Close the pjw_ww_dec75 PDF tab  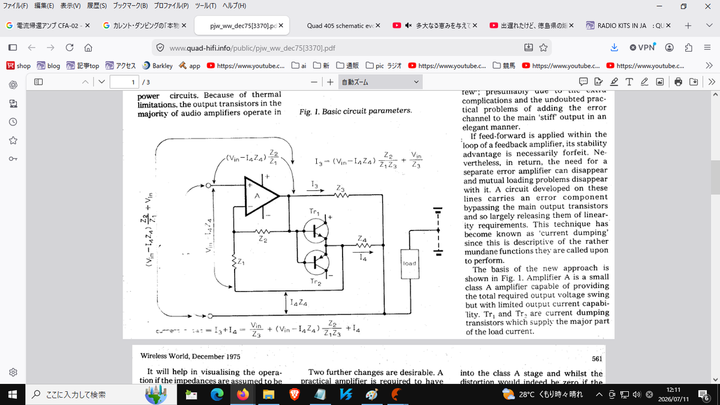click(x=281, y=26)
